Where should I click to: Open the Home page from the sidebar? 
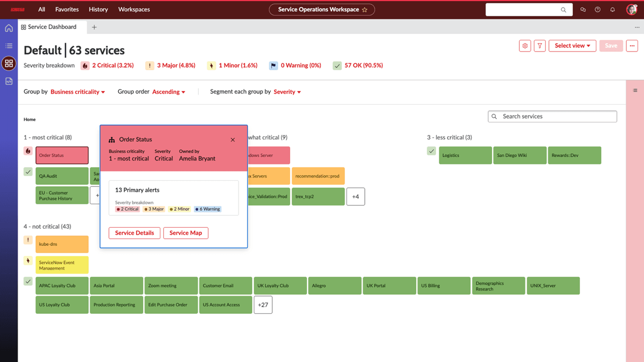tap(8, 28)
